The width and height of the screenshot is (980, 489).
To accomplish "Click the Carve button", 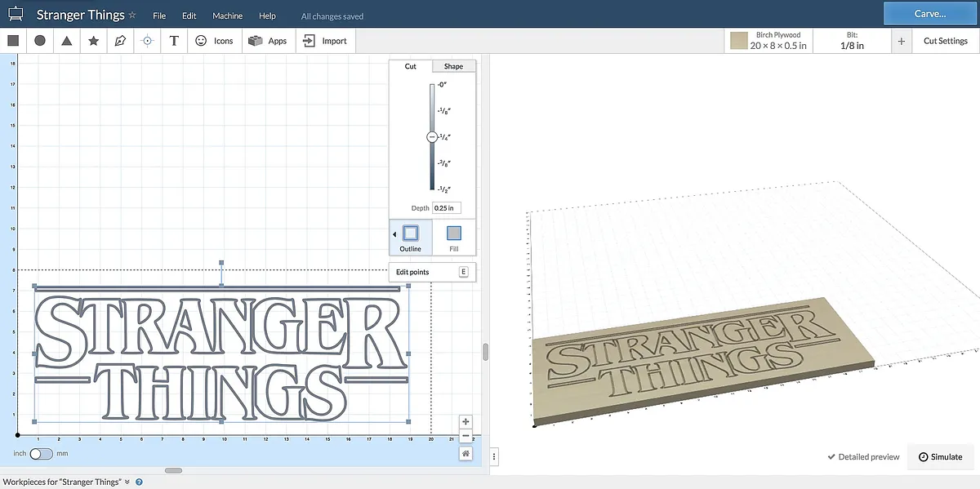I will click(930, 14).
